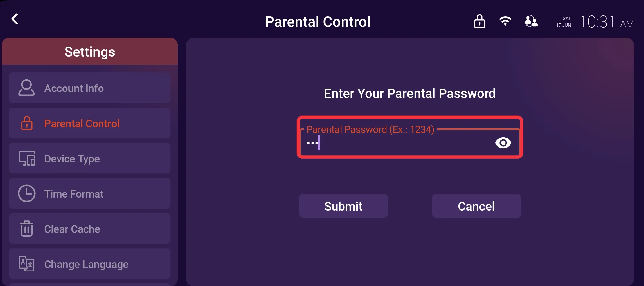Image resolution: width=644 pixels, height=286 pixels.
Task: Click the trash can icon for Clear Cache
Action: click(x=27, y=229)
